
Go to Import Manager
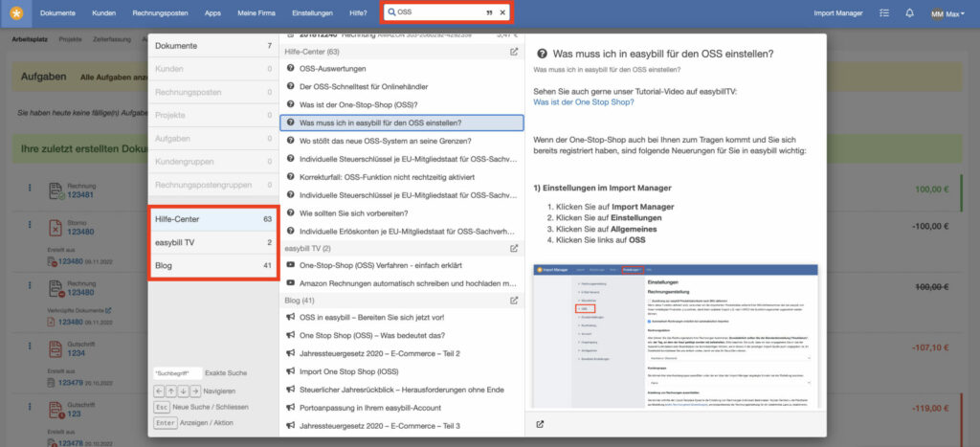(838, 12)
